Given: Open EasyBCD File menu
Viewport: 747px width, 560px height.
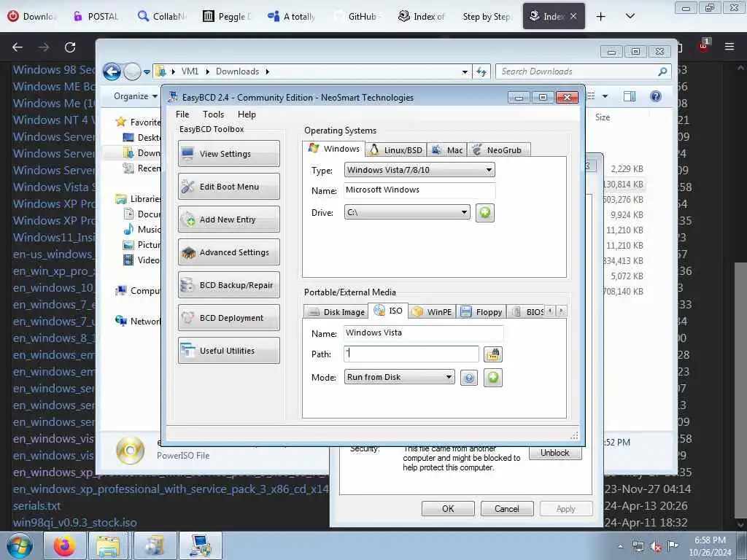Looking at the screenshot, I should tap(182, 114).
